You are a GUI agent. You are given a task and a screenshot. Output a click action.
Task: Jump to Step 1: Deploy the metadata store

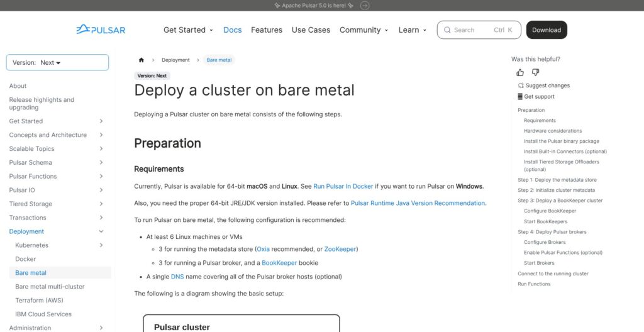[557, 180]
